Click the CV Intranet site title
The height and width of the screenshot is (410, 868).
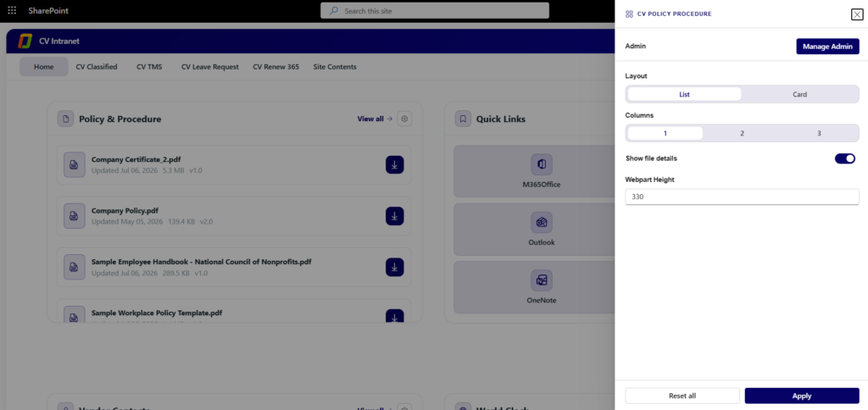[59, 42]
